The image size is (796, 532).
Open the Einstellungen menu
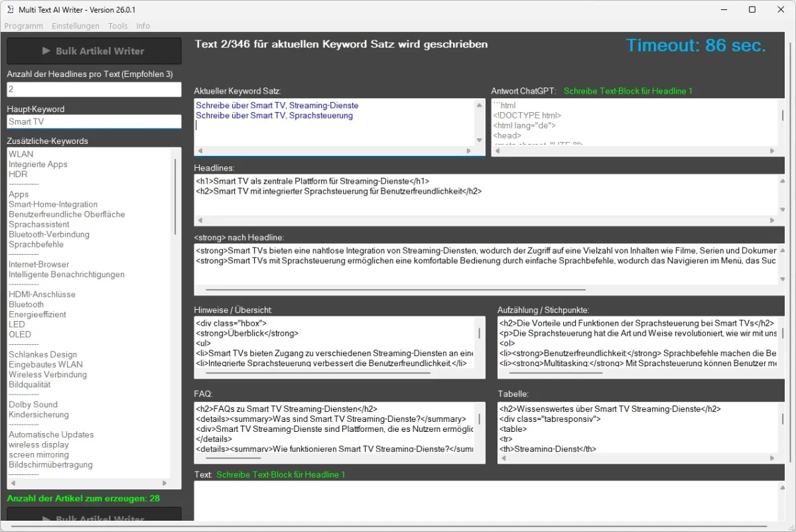click(76, 26)
